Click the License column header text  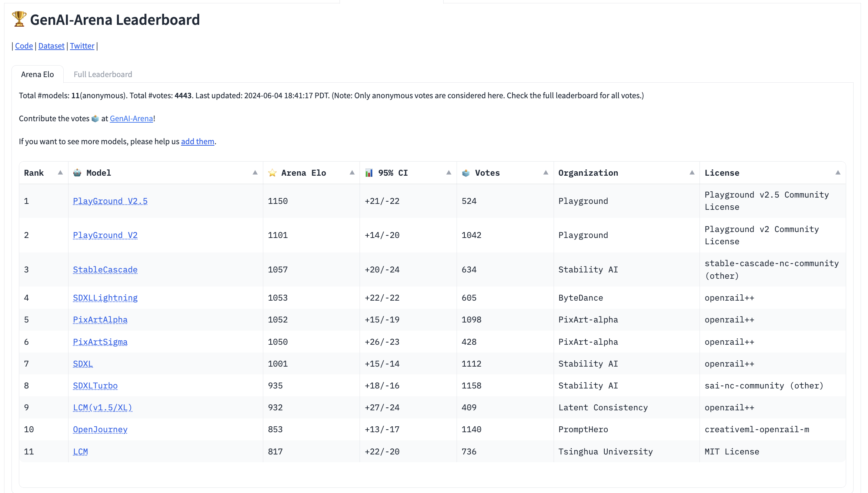click(x=722, y=173)
